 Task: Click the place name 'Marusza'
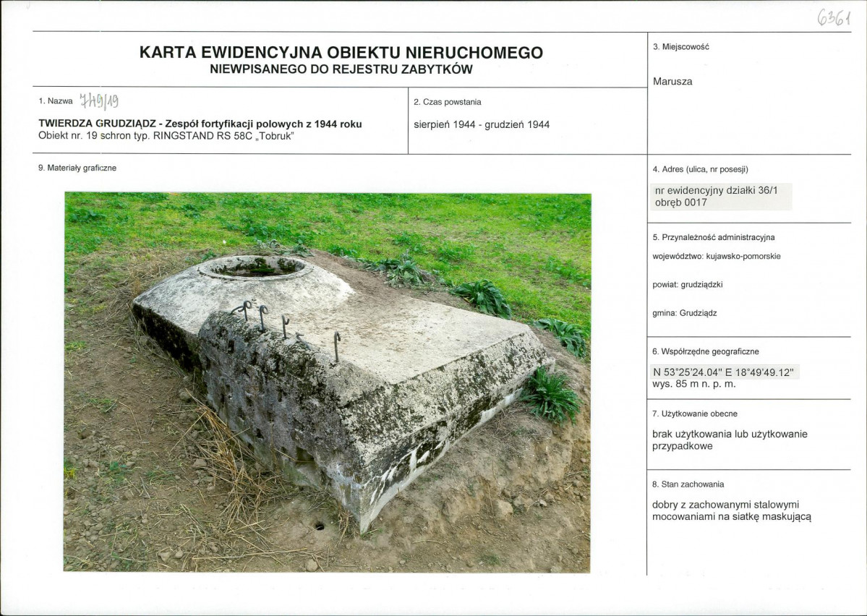[672, 81]
